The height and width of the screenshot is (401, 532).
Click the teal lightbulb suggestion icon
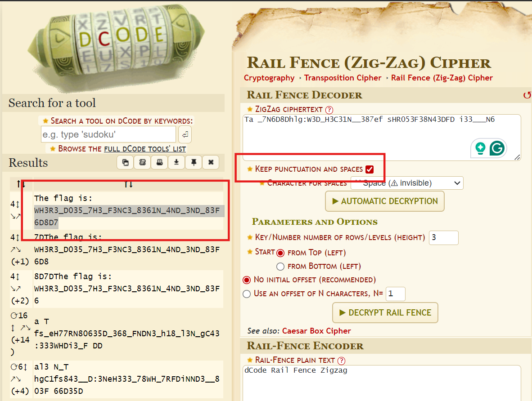[x=480, y=148]
